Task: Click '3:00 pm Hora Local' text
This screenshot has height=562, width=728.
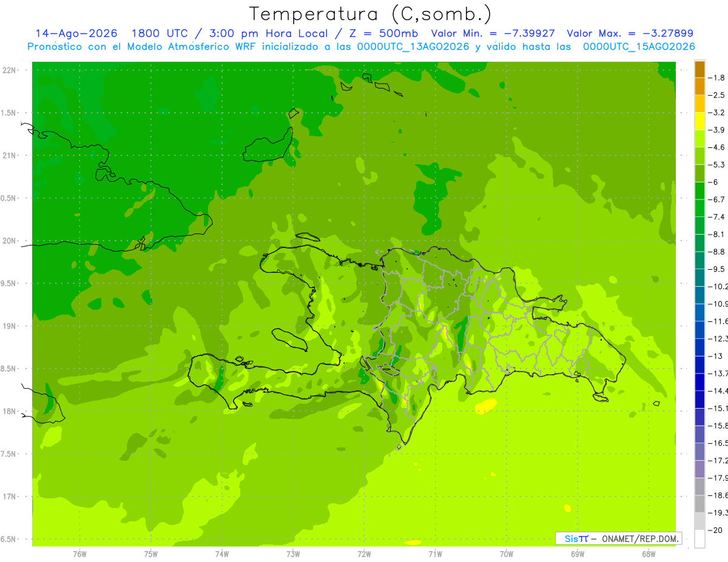Action: [x=268, y=33]
